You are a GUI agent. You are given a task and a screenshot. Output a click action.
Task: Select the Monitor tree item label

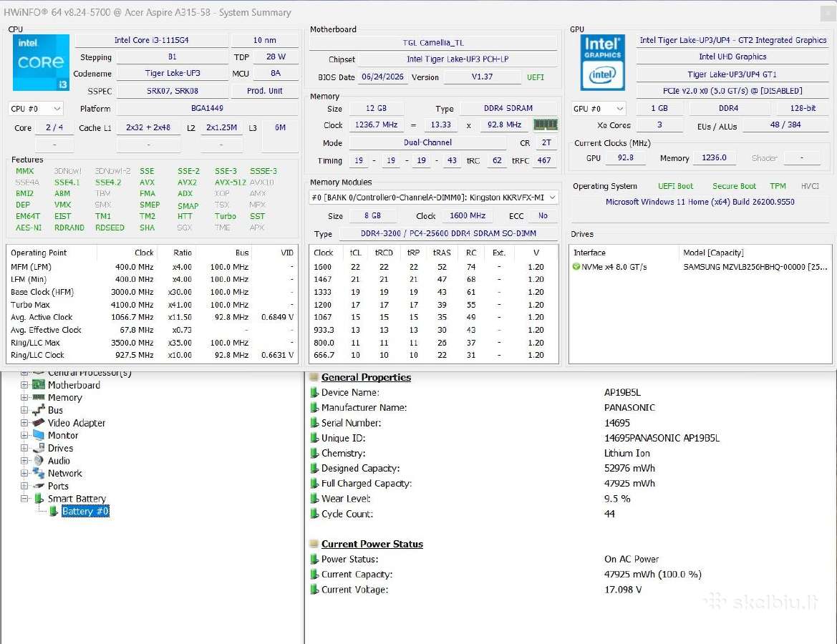63,435
